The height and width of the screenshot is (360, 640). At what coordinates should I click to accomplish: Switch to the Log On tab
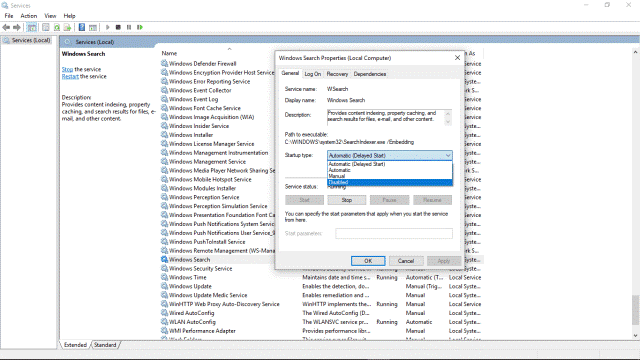pos(313,74)
